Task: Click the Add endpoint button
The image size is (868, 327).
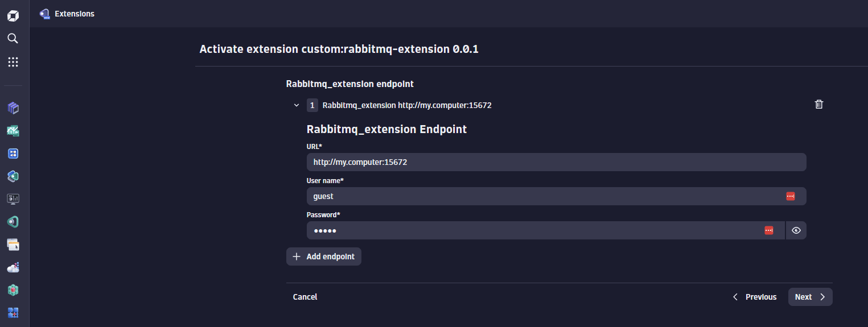Action: 324,256
